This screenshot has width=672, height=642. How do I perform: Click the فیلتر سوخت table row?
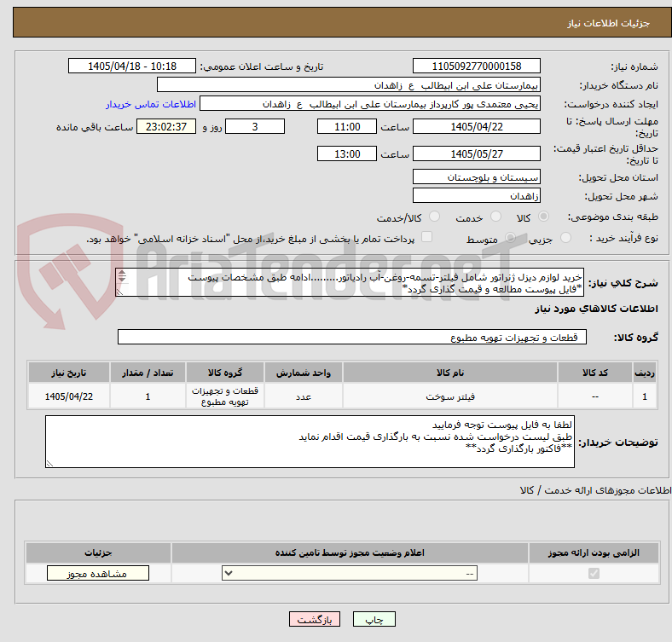tap(343, 396)
